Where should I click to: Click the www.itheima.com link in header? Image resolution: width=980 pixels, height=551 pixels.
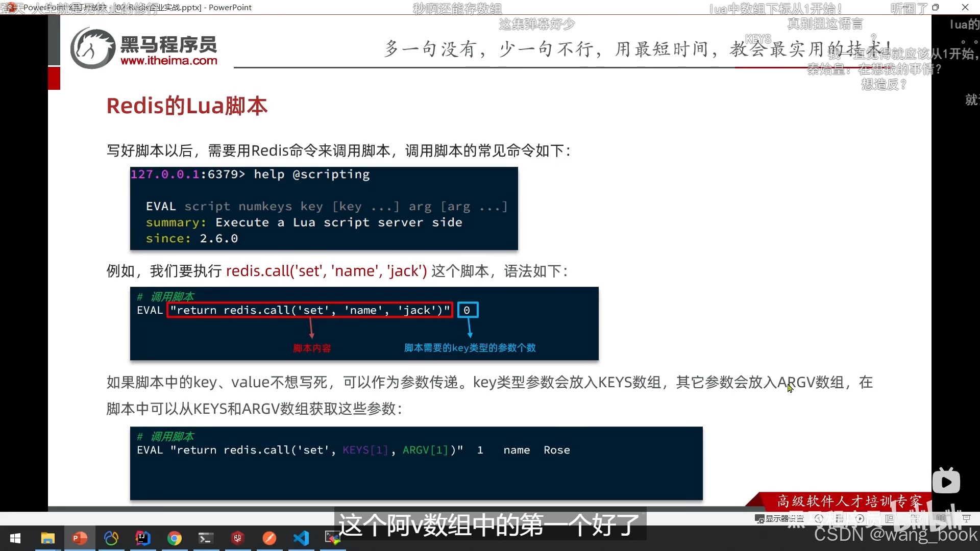(168, 61)
